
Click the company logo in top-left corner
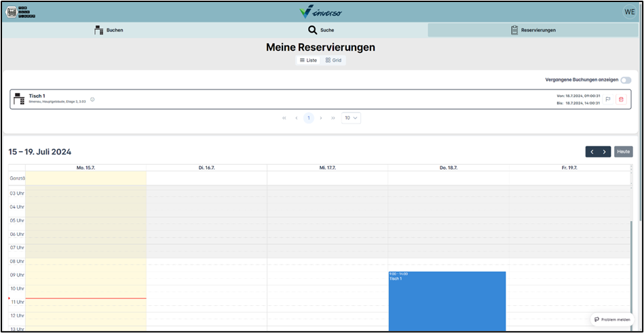pos(20,12)
